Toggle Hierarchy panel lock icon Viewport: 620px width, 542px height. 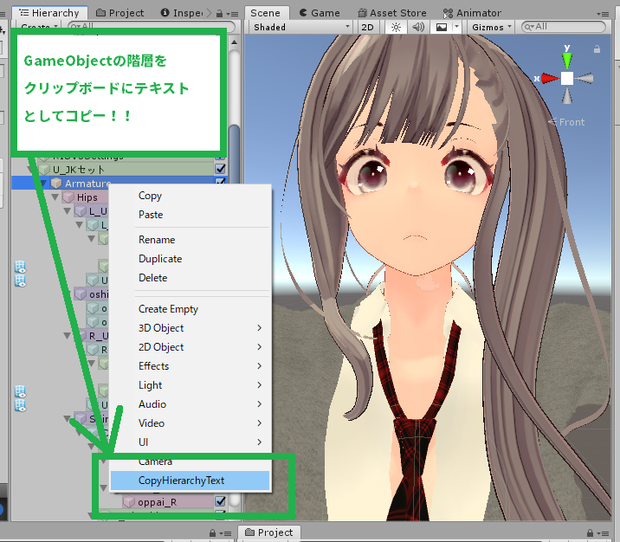click(219, 14)
